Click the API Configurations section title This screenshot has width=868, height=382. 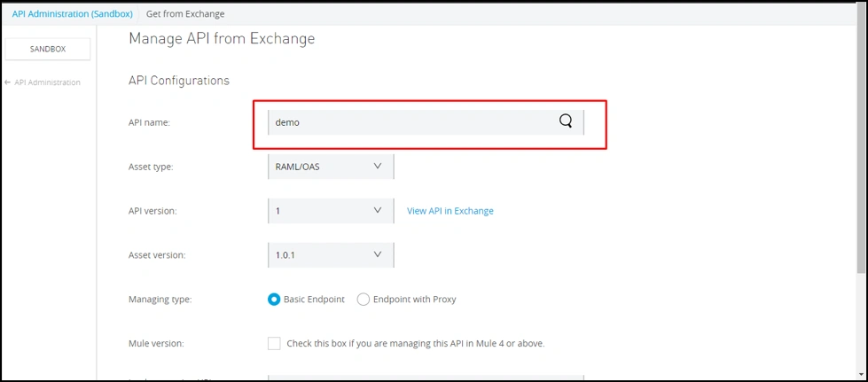179,81
